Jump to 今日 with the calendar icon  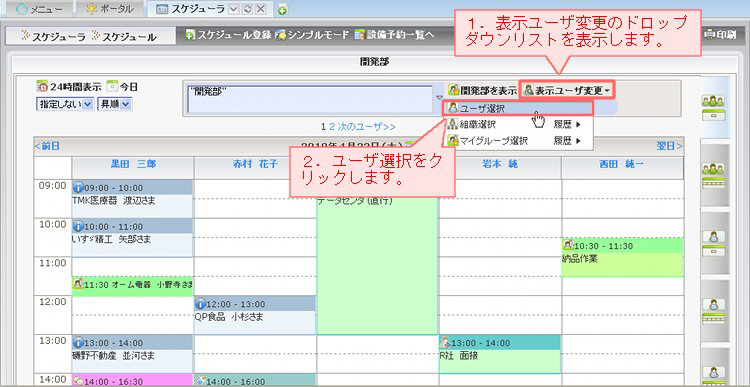[122, 87]
